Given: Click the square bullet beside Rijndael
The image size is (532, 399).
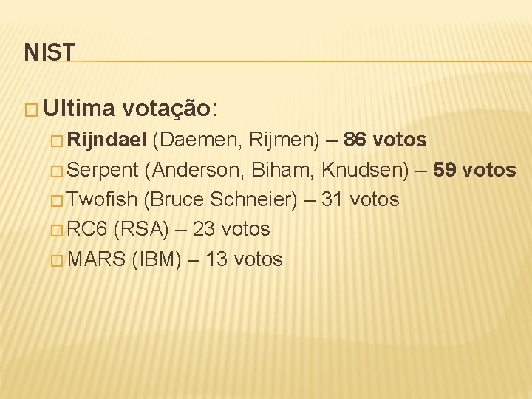Looking at the screenshot, I should coord(57,140).
